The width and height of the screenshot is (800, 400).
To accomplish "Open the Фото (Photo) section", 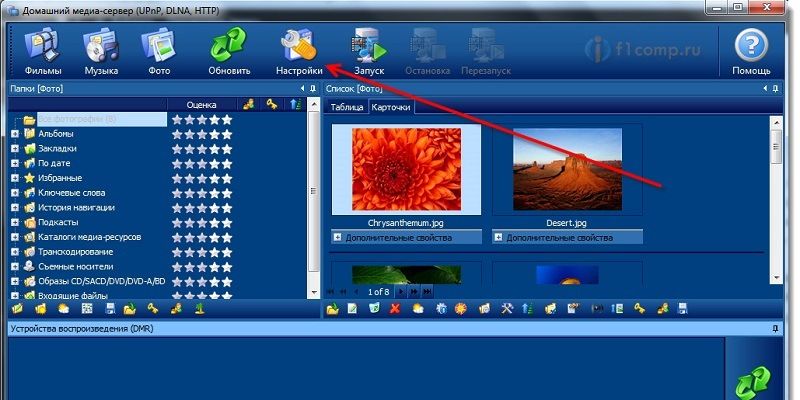I will coord(158,52).
